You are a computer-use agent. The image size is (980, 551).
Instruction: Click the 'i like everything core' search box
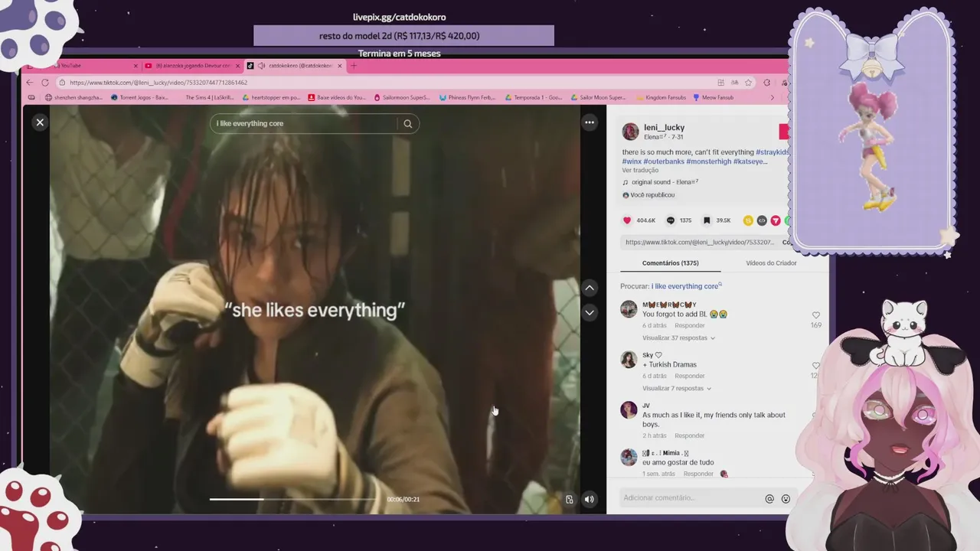304,123
